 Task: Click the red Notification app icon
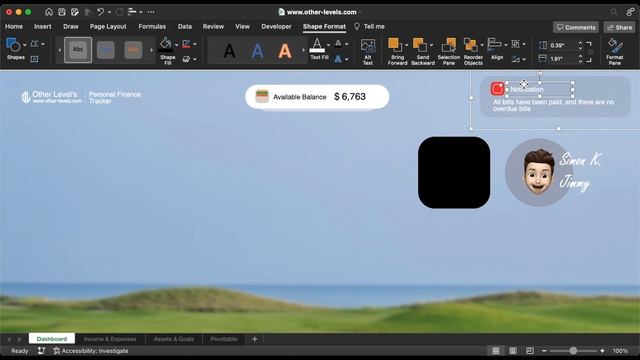coord(498,89)
